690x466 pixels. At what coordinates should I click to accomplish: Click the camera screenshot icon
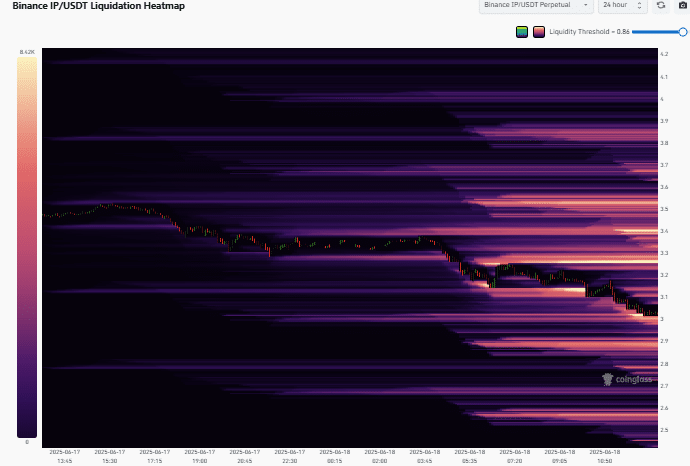(683, 5)
